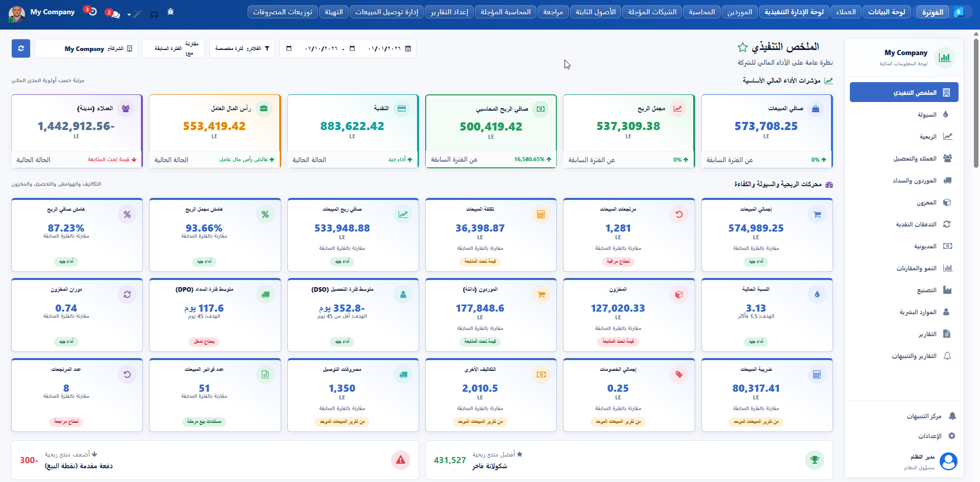Select العملاء والتحصيل in the sidebar

click(x=904, y=158)
